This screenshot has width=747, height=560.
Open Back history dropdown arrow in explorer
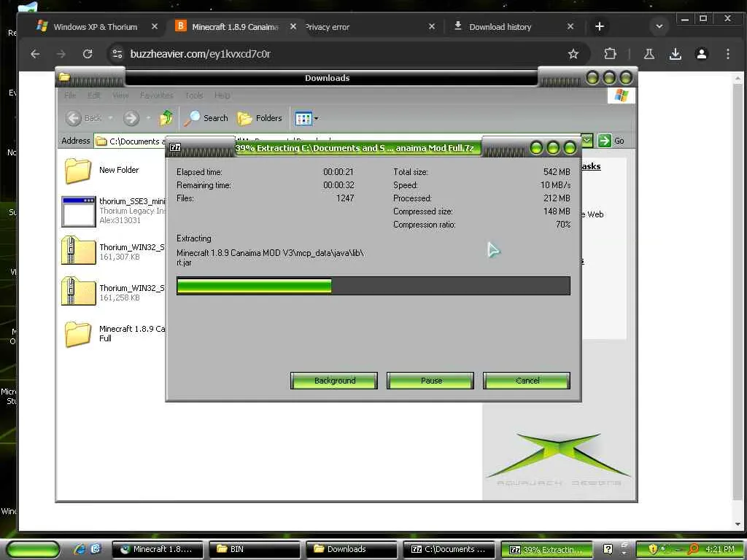pyautogui.click(x=111, y=117)
